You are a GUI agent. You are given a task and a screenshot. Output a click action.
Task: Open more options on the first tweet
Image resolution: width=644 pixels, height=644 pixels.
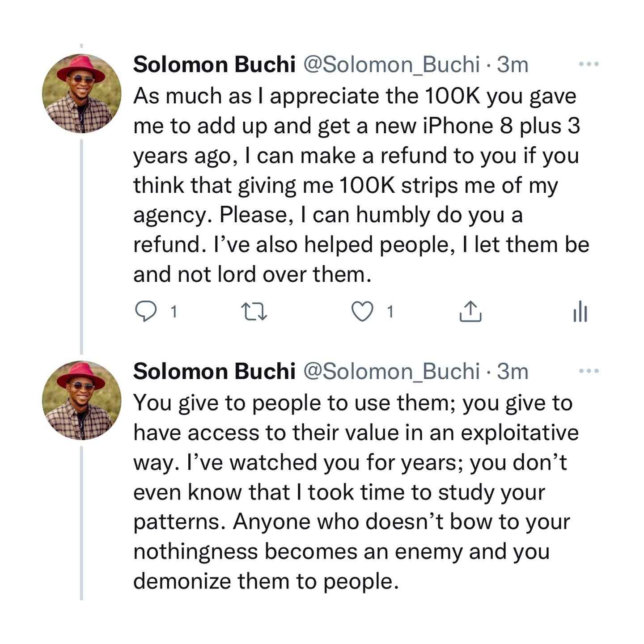(x=589, y=64)
